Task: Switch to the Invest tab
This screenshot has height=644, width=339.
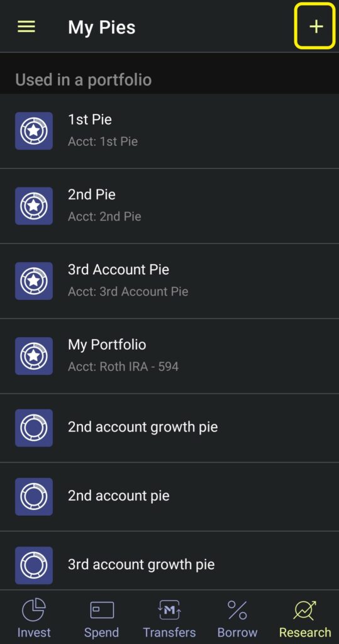Action: pyautogui.click(x=34, y=618)
